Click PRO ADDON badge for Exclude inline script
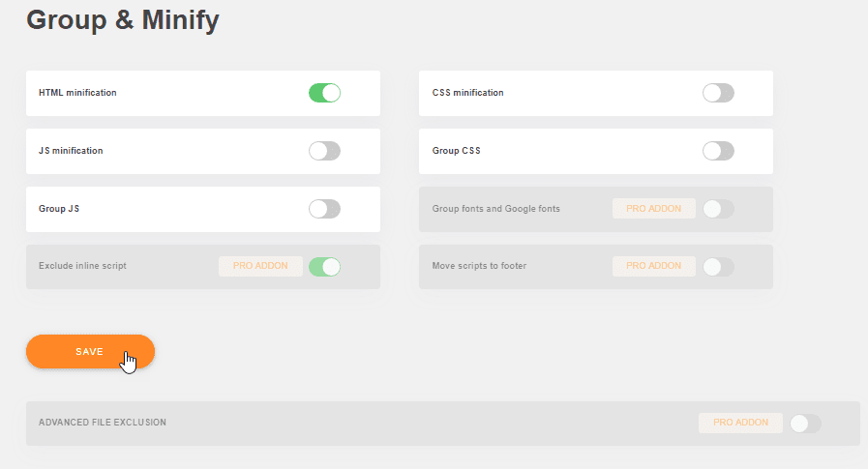868x469 pixels. (x=260, y=266)
